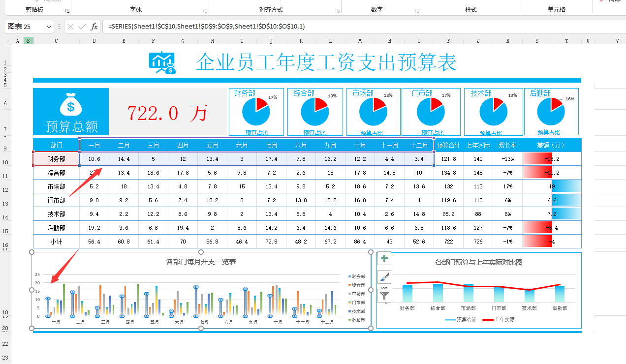The image size is (626, 364).
Task: Click the Insert Function fx icon
Action: click(94, 27)
